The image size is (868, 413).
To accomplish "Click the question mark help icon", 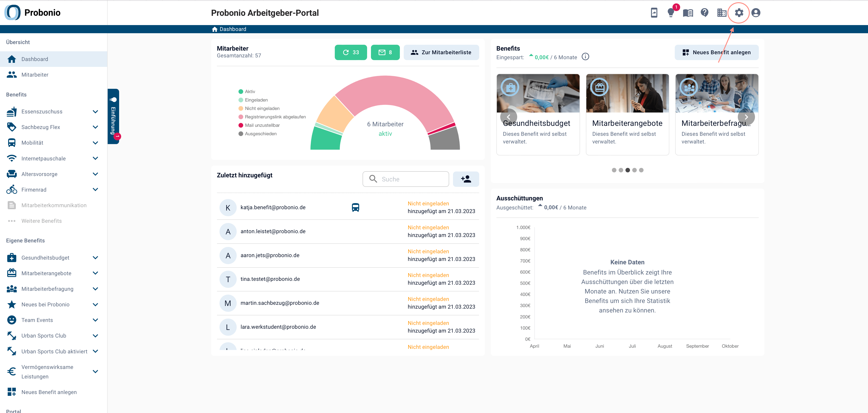I will 705,13.
